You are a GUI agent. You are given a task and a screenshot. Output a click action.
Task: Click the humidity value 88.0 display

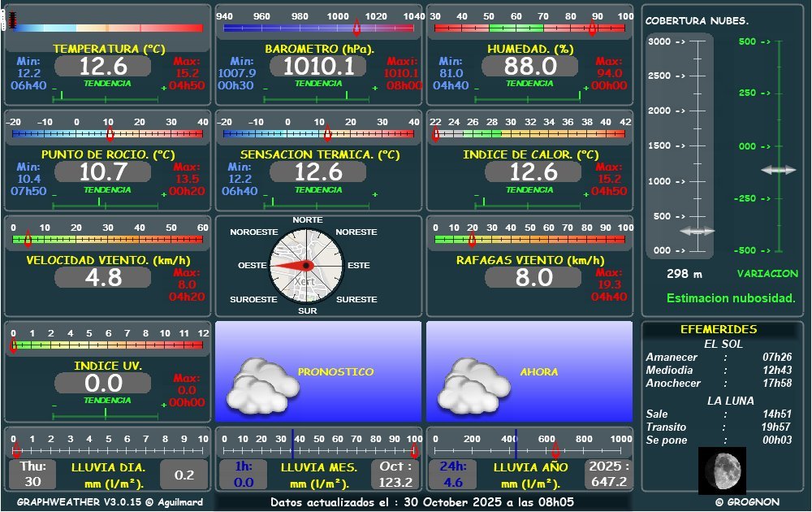(x=529, y=66)
